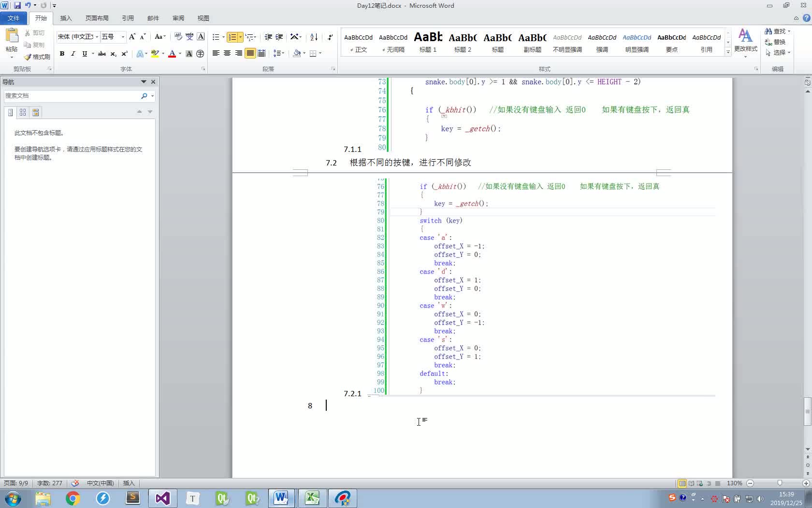This screenshot has height=508, width=812.
Task: Click the Browse headings icon in navigation pane
Action: coord(10,112)
